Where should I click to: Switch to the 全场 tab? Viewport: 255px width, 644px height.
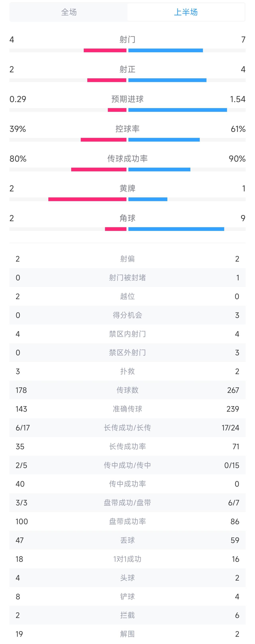(69, 12)
